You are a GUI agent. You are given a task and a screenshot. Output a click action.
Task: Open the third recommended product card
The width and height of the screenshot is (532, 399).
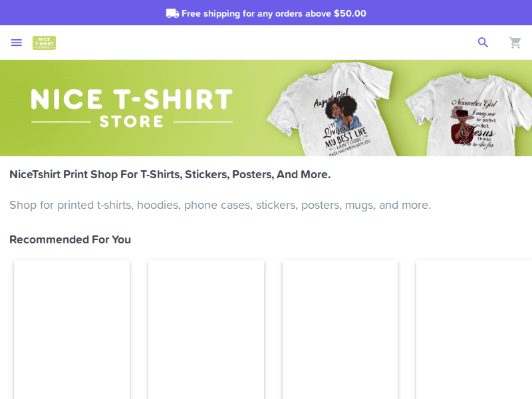pyautogui.click(x=340, y=329)
